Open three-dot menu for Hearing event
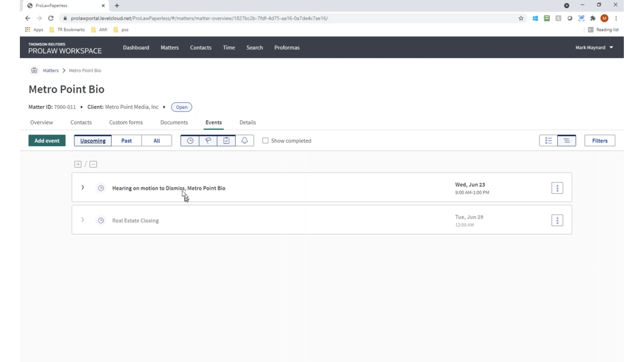The image size is (644, 362). tap(557, 188)
